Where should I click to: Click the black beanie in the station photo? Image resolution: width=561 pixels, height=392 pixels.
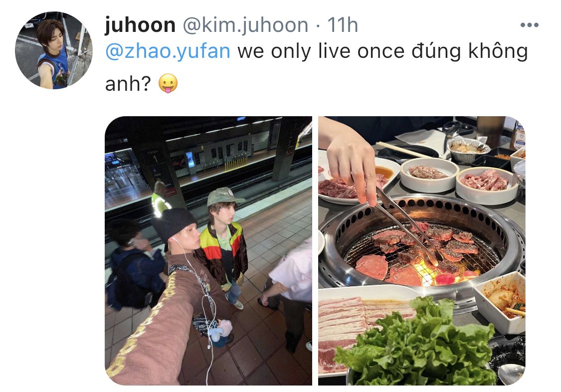click(x=173, y=223)
